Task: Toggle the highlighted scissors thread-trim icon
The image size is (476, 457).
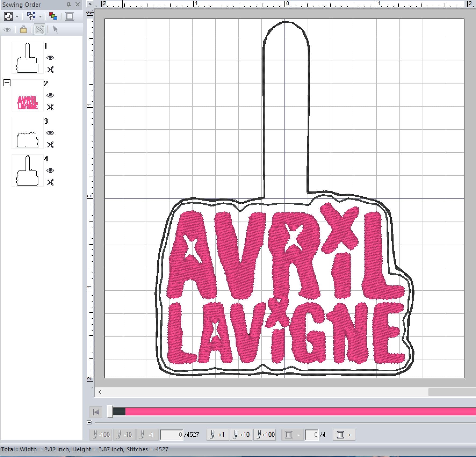Action: pos(39,29)
